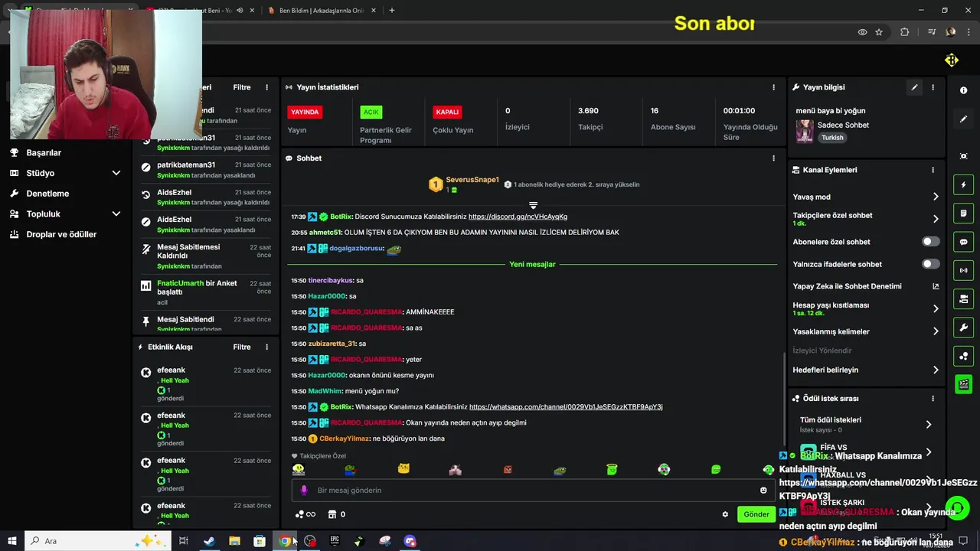Open Takipçilere özel sohbet options arrow
The image size is (980, 551).
935,219
